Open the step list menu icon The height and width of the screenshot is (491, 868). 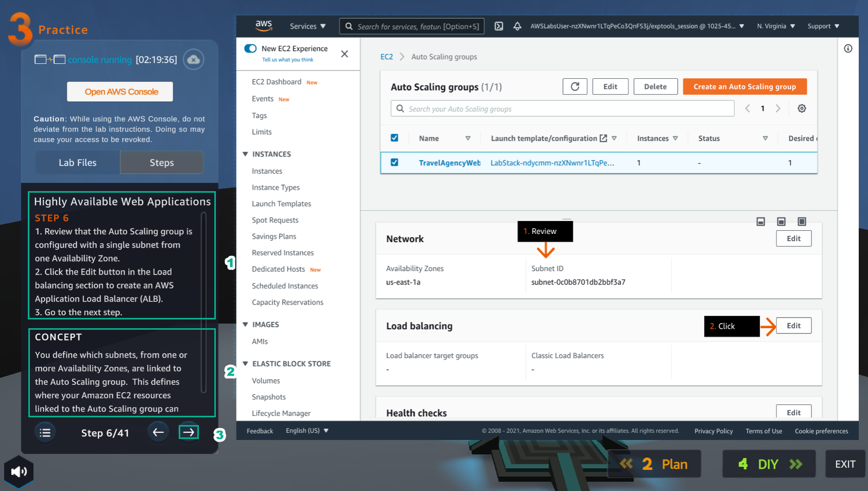coord(45,433)
